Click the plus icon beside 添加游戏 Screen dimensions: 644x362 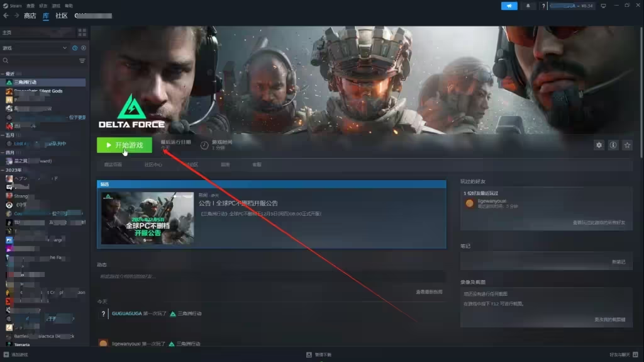pyautogui.click(x=6, y=354)
